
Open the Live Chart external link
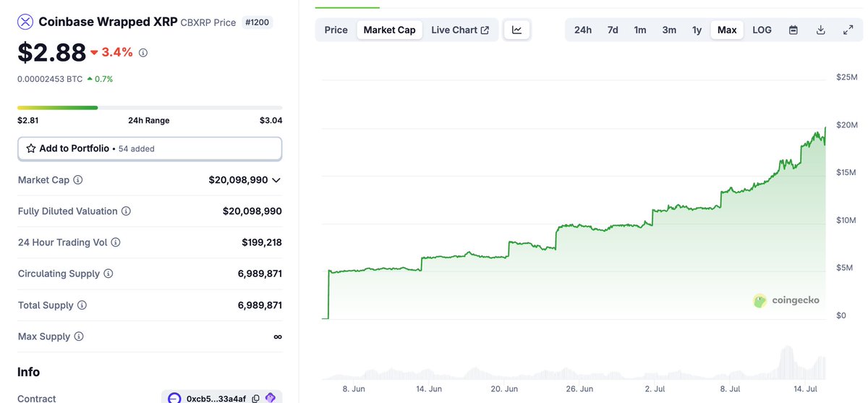(x=460, y=30)
